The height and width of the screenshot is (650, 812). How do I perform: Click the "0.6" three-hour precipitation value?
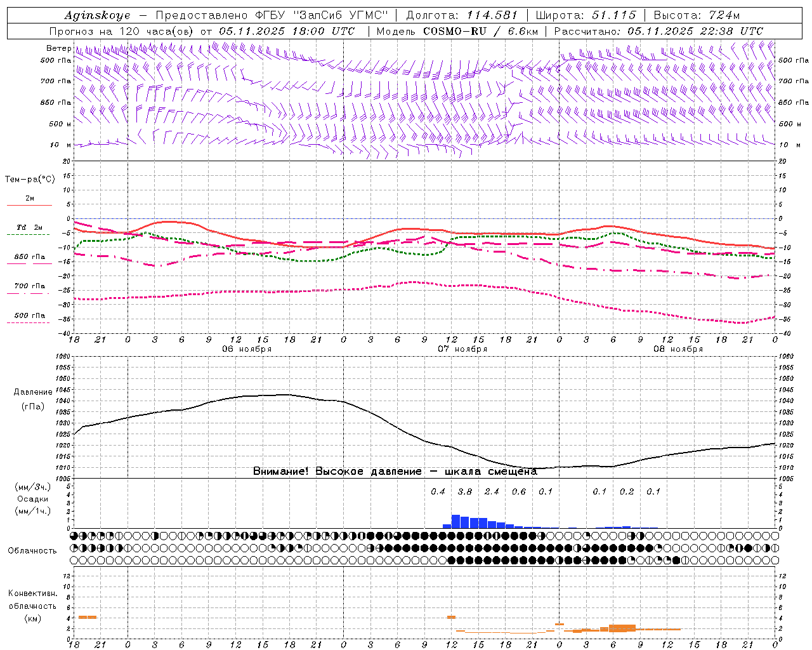(519, 492)
